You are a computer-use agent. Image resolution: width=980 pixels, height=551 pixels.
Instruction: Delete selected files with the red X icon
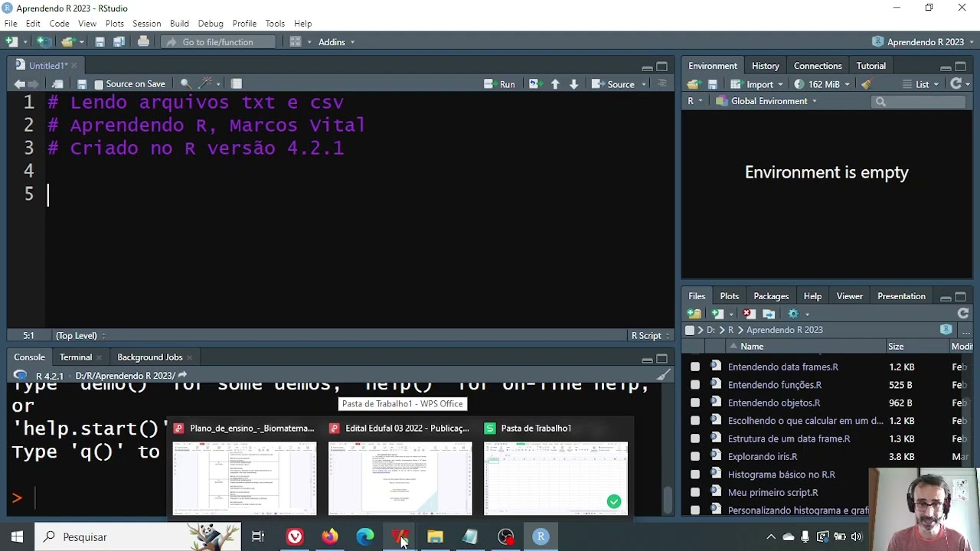pyautogui.click(x=749, y=314)
